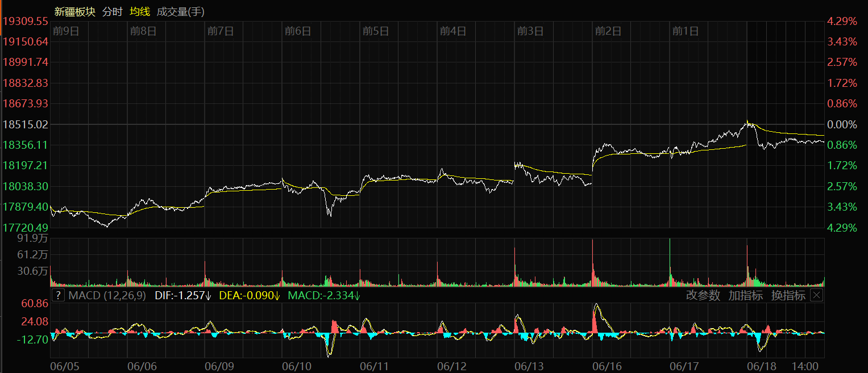Click the 成交量(手) volume label

pos(180,11)
